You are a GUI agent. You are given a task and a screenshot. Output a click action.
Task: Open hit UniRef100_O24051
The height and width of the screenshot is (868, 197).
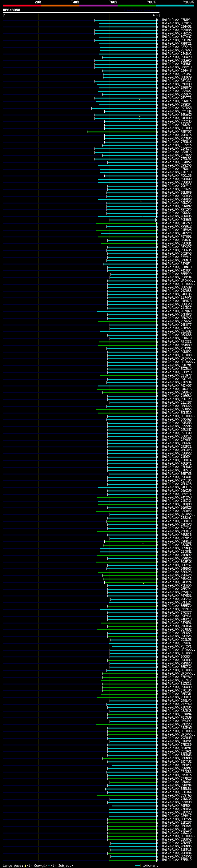click(177, 26)
